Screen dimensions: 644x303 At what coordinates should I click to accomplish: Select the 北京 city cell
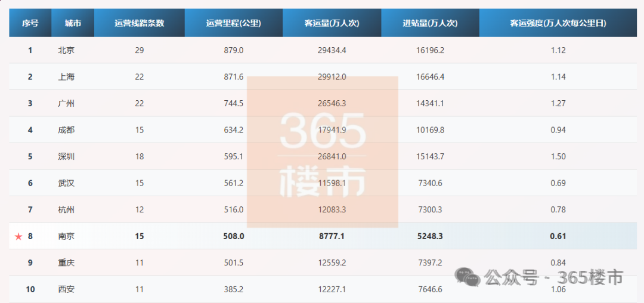tap(66, 50)
